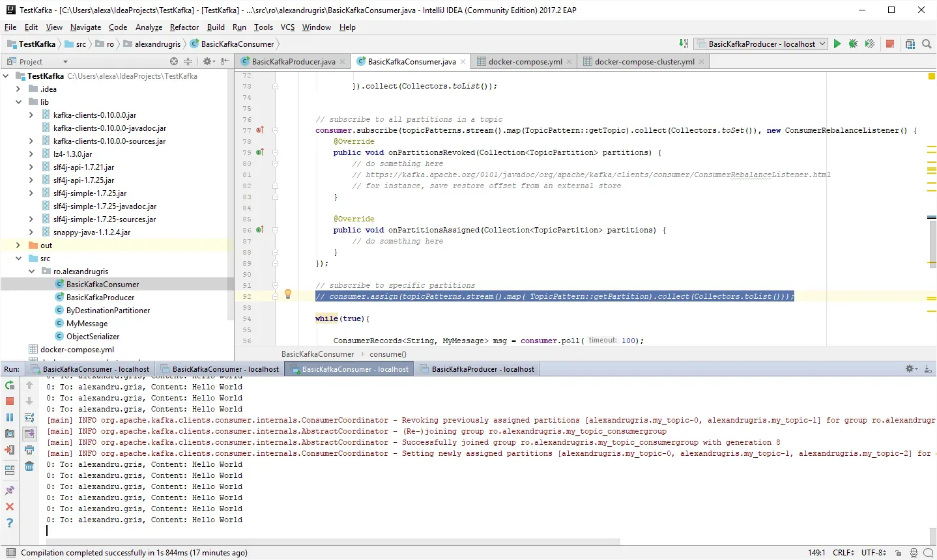
Task: Click consume() in editor breadcrumb
Action: (388, 354)
